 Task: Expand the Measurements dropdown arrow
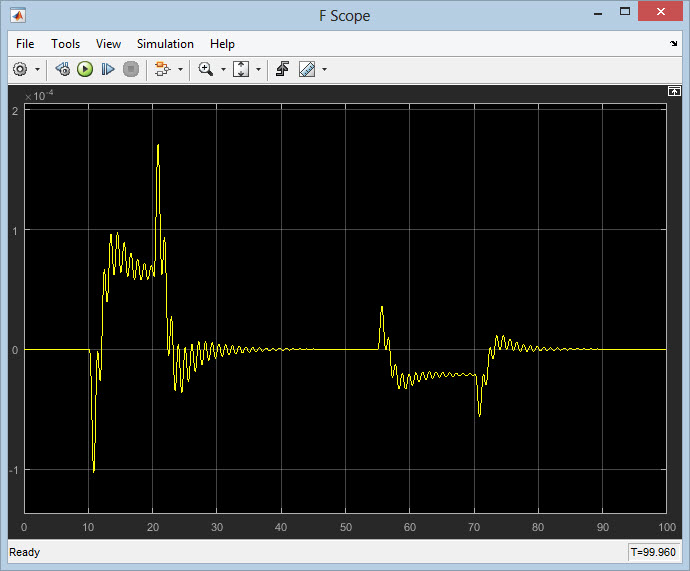pos(324,70)
